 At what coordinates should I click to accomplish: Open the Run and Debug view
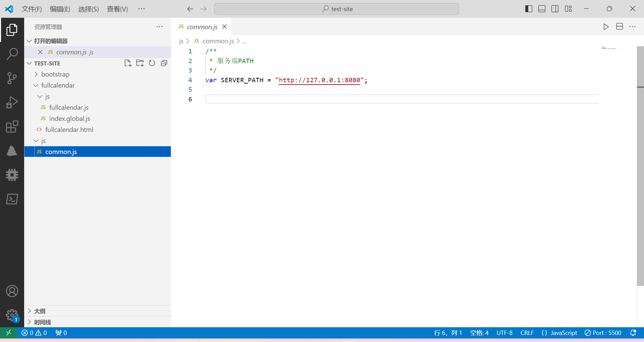pos(12,102)
